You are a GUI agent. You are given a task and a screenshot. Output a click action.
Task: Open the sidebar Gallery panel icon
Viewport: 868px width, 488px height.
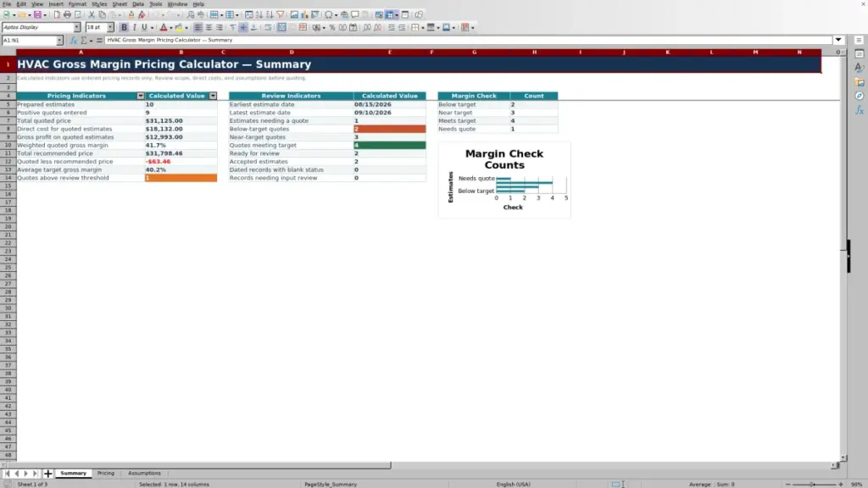pos(860,82)
